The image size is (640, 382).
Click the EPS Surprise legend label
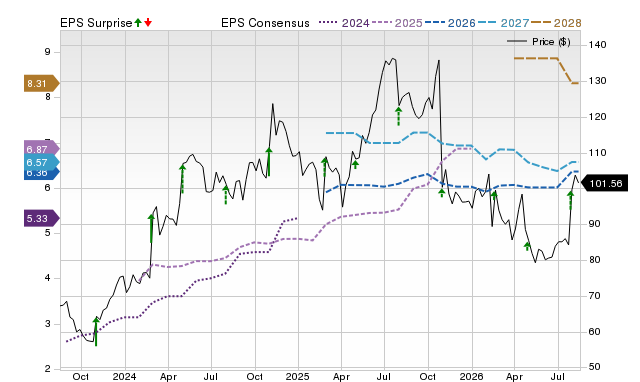(96, 23)
